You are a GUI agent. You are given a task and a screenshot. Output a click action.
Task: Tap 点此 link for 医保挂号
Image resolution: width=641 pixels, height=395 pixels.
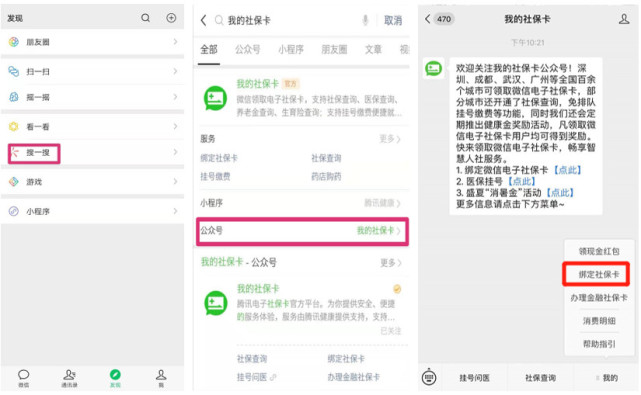coord(521,181)
